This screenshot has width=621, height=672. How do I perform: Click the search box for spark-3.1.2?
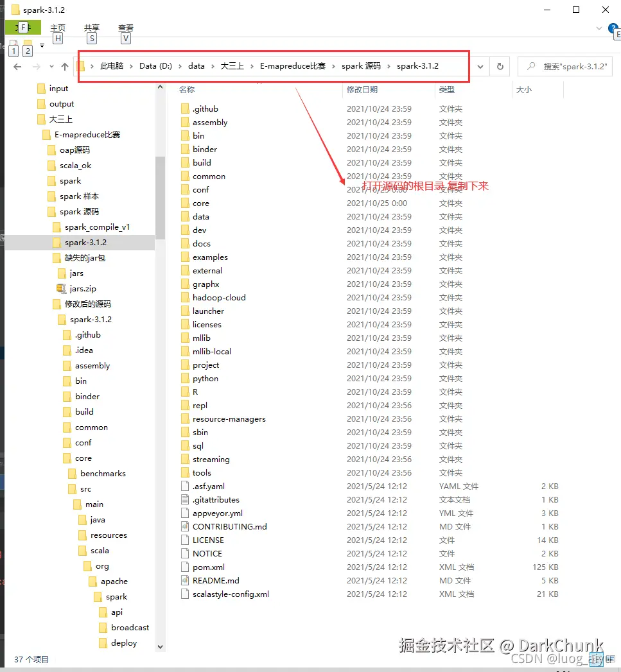[565, 66]
